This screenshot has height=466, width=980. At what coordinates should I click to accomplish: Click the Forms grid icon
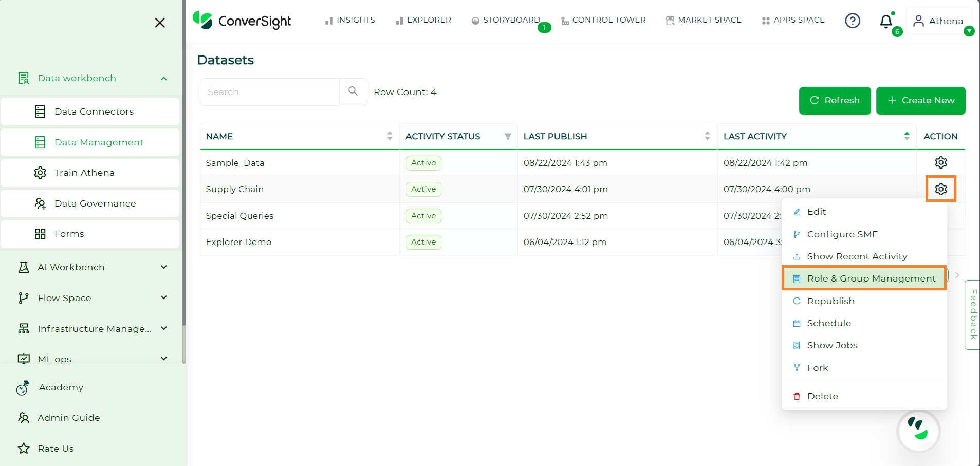[40, 234]
